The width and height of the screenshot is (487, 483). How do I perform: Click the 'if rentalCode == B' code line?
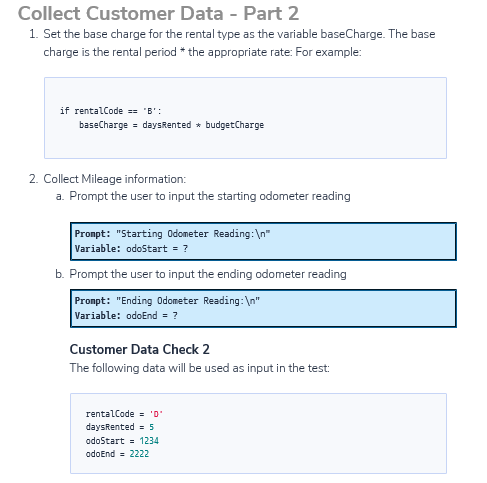pyautogui.click(x=111, y=111)
